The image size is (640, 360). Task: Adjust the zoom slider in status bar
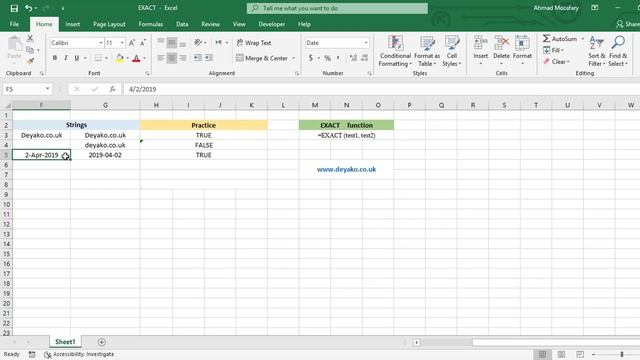pyautogui.click(x=622, y=354)
